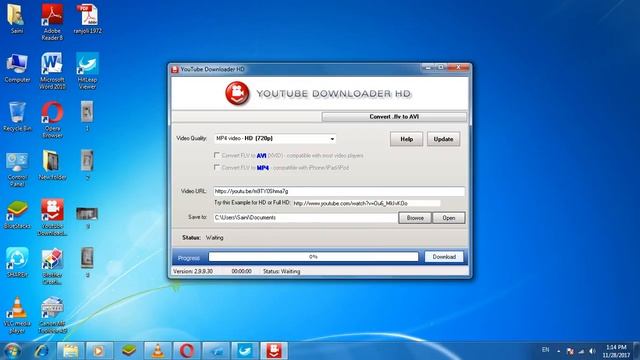The image size is (640, 360).
Task: Click in the Save to path field
Action: click(305, 218)
